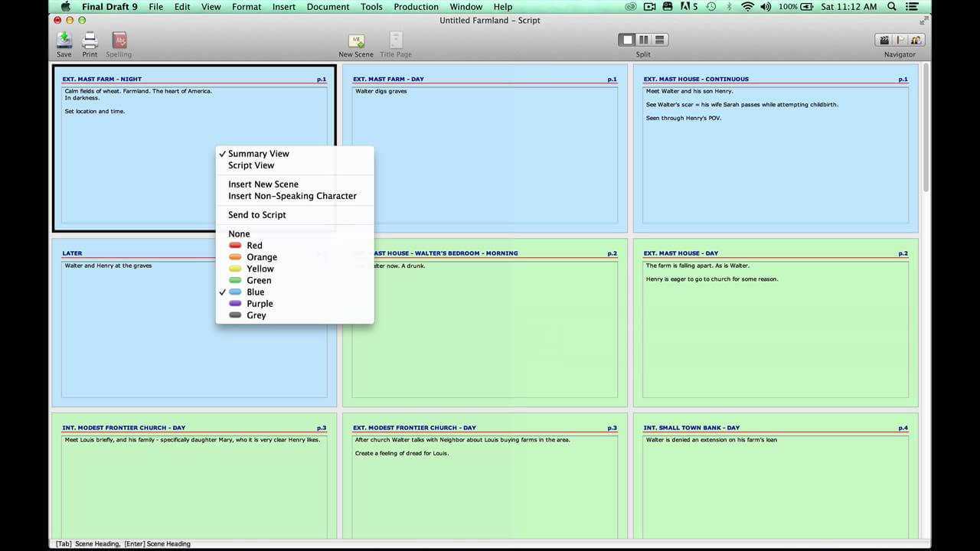980x551 pixels.
Task: Click the screen recording camera icon
Action: click(650, 7)
